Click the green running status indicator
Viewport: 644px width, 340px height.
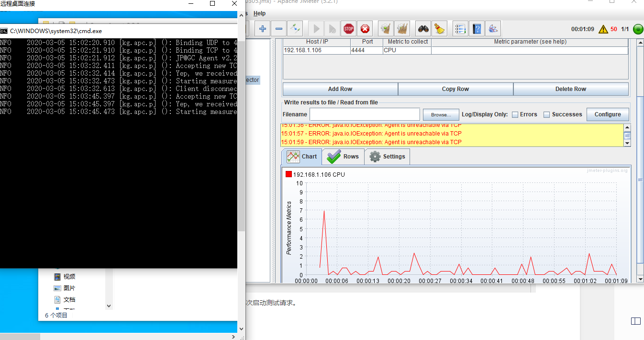tap(638, 29)
